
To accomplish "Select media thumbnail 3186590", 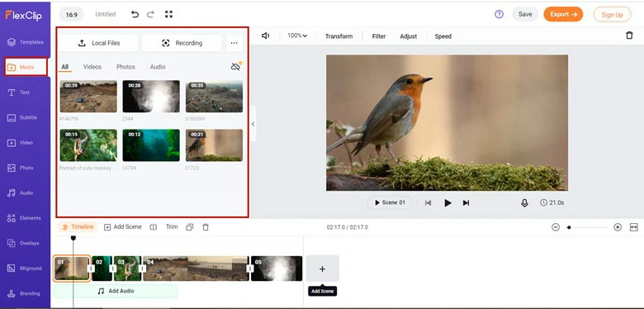I will (x=214, y=96).
